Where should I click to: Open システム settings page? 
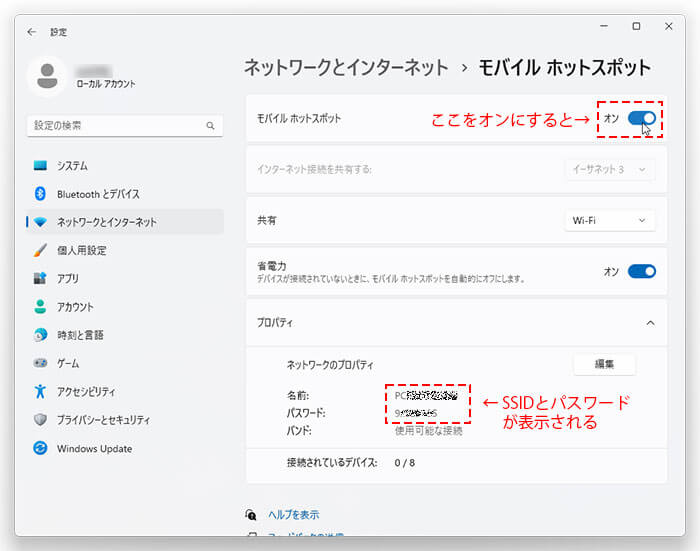pyautogui.click(x=125, y=166)
